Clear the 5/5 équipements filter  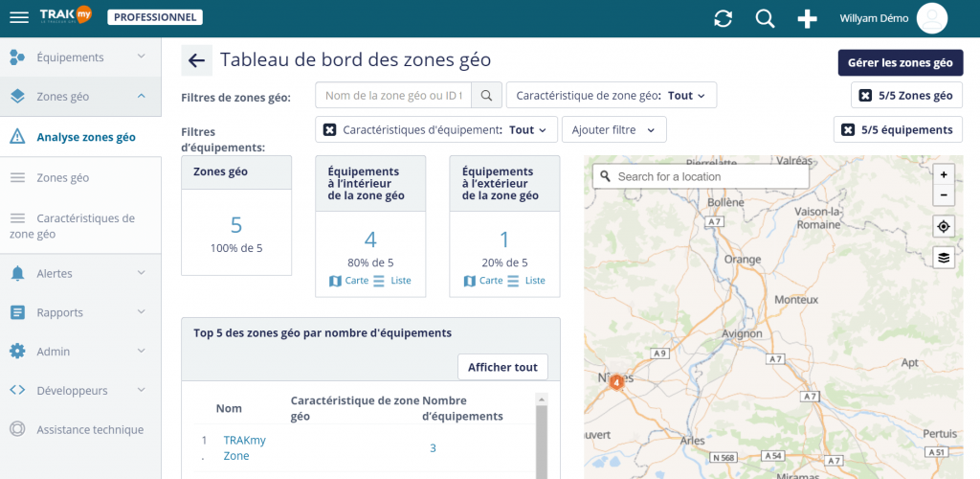point(848,130)
